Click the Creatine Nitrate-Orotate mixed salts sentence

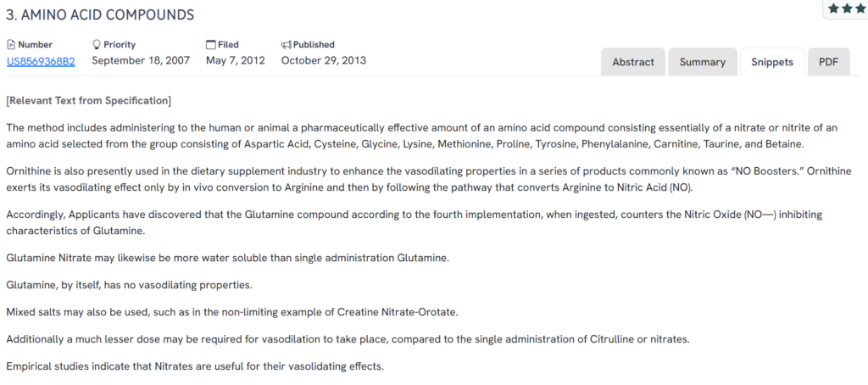pyautogui.click(x=231, y=312)
